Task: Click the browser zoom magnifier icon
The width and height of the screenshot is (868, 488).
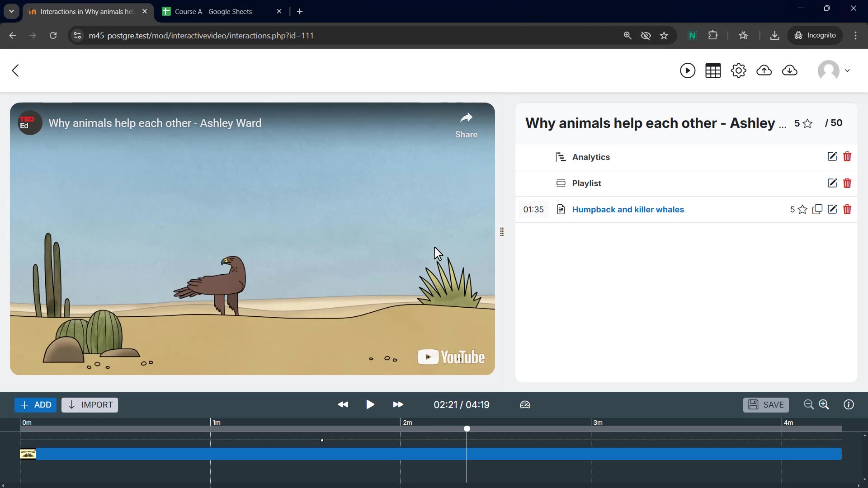Action: point(627,35)
